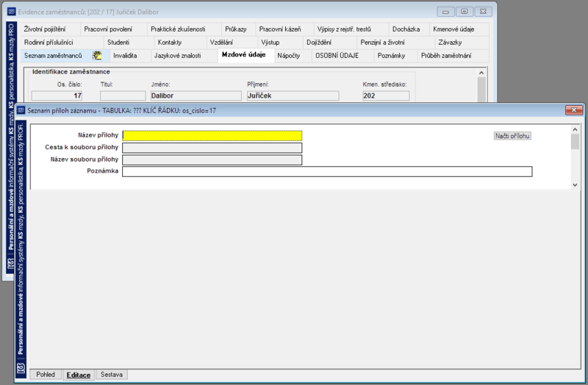Click the icon beside Seznam zaměstnanců tab

click(97, 56)
